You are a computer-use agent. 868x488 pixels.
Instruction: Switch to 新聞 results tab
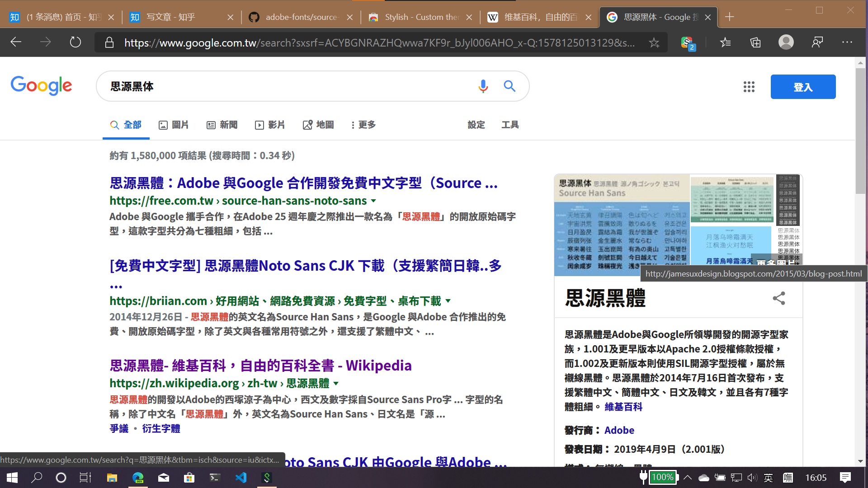(222, 125)
